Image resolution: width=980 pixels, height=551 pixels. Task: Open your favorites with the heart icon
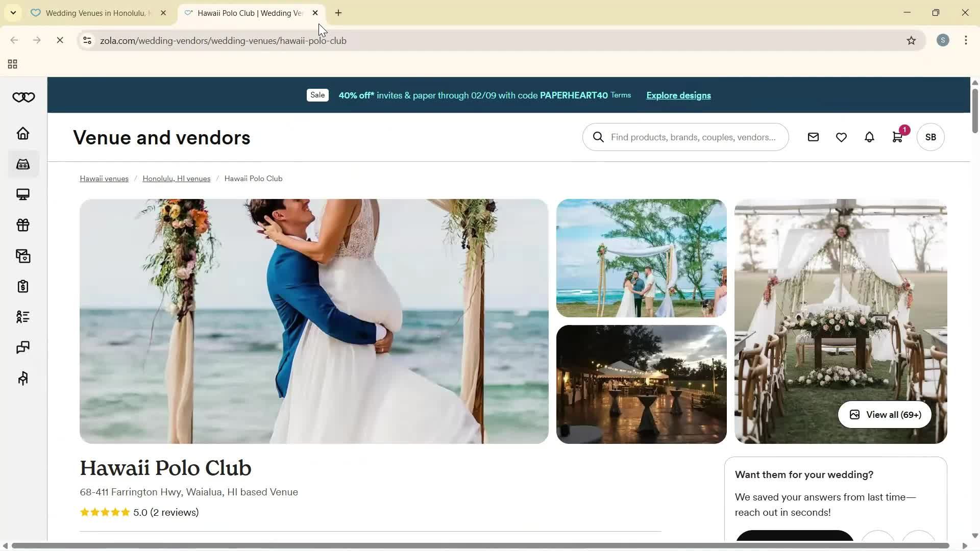tap(841, 137)
